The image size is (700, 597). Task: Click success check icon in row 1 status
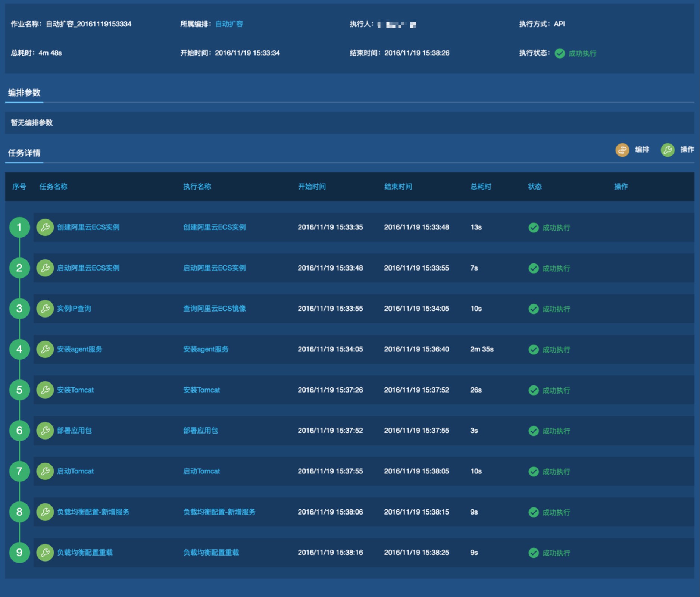[534, 228]
